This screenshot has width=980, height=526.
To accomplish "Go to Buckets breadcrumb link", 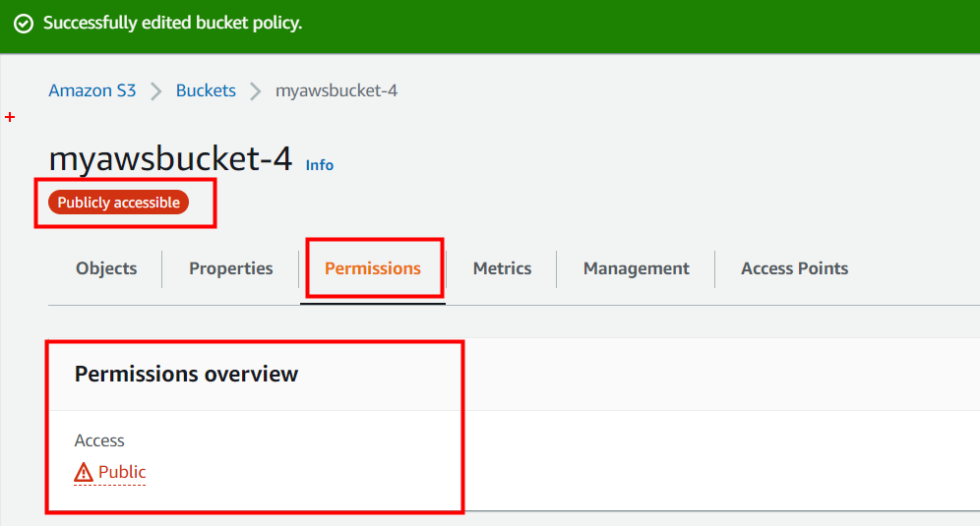I will [x=206, y=90].
